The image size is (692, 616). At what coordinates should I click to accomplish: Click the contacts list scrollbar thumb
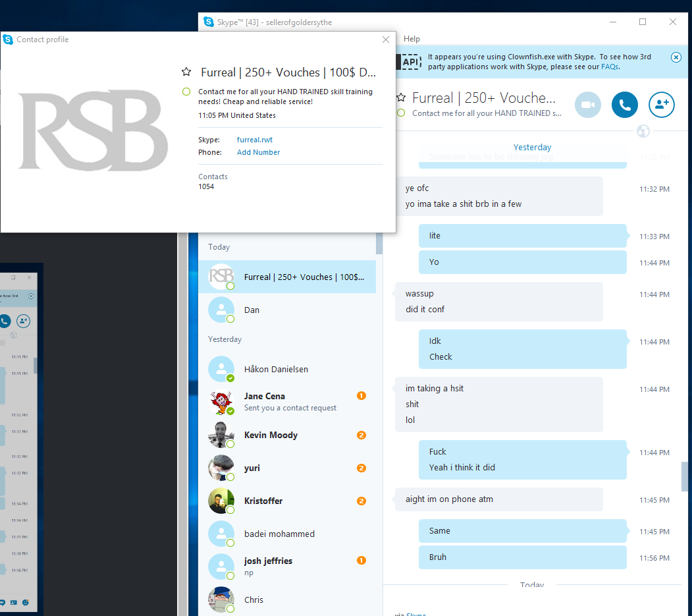379,243
